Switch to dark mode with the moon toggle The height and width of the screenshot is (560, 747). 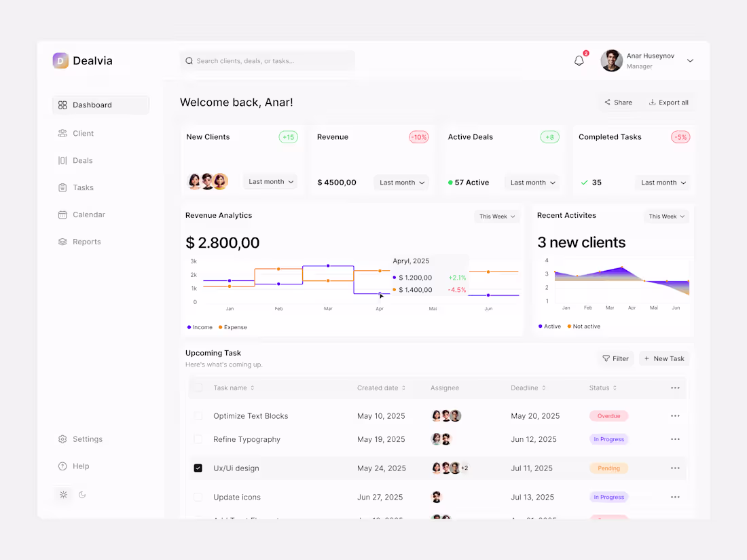[x=82, y=495]
